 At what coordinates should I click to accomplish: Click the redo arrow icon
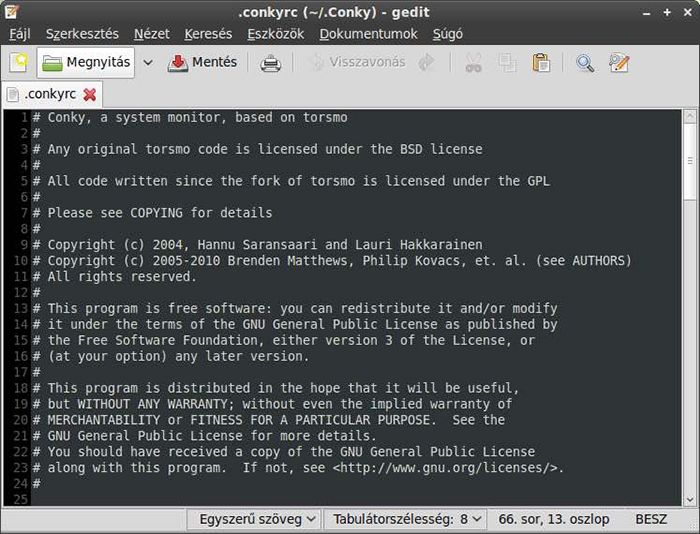click(x=427, y=63)
